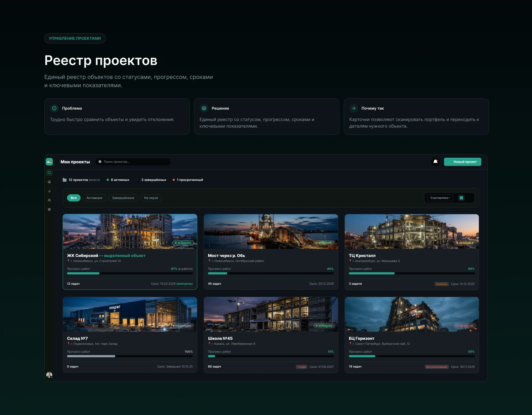Click the В РАБОТЕ badge on ЖК Сибирский

[x=183, y=243]
